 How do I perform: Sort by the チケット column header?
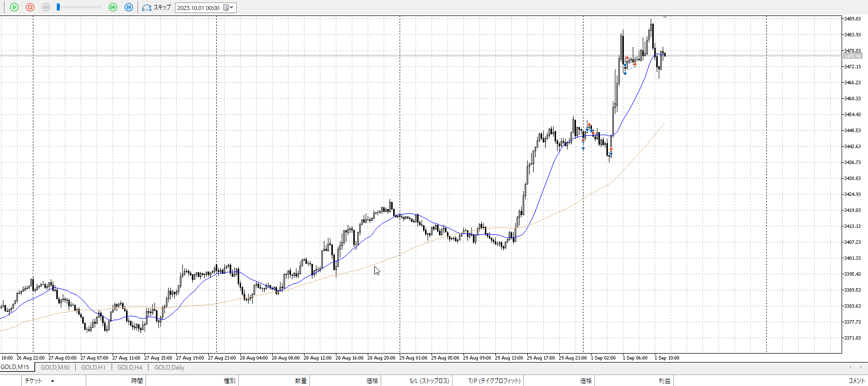(x=33, y=381)
